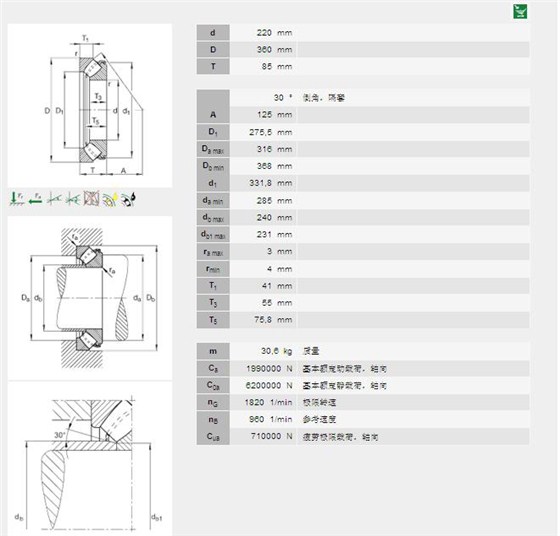
Task: Click the rmin label cell
Action: coord(213,269)
